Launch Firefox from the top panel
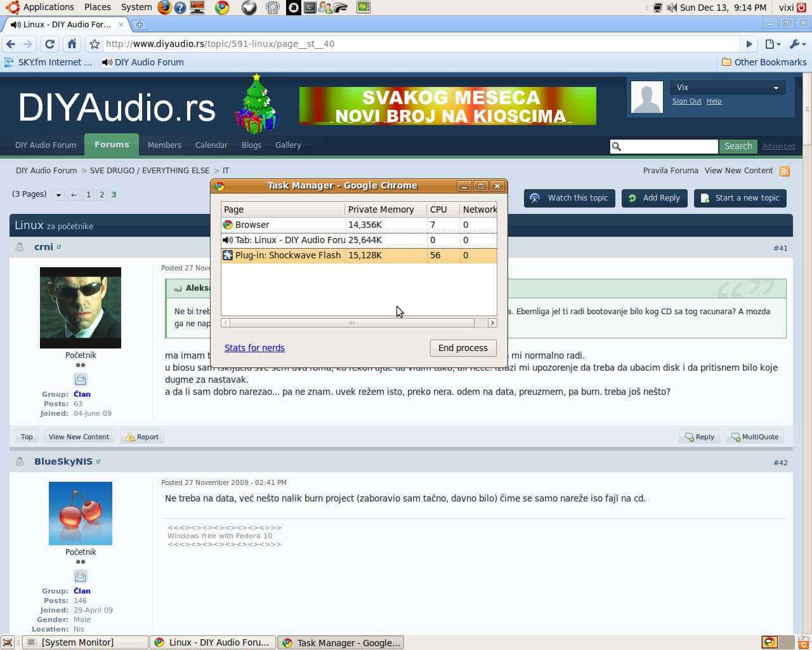Image resolution: width=812 pixels, height=650 pixels. (x=165, y=8)
